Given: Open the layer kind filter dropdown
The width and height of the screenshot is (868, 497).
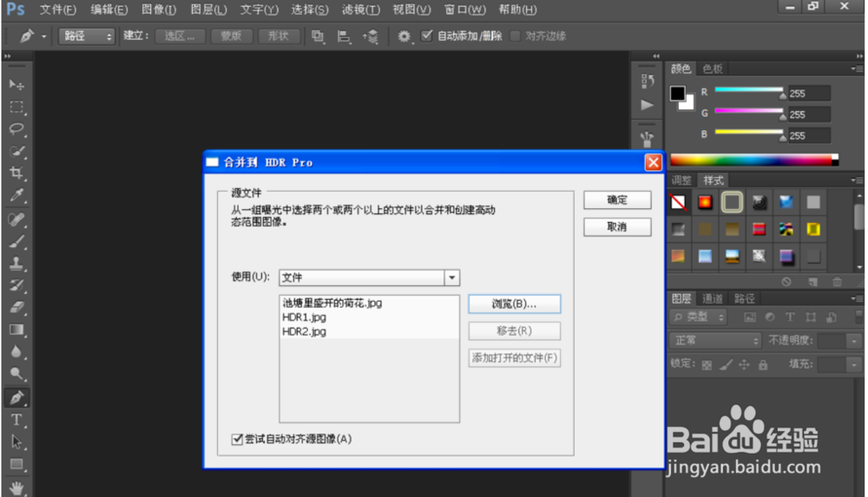Looking at the screenshot, I should coord(698,317).
